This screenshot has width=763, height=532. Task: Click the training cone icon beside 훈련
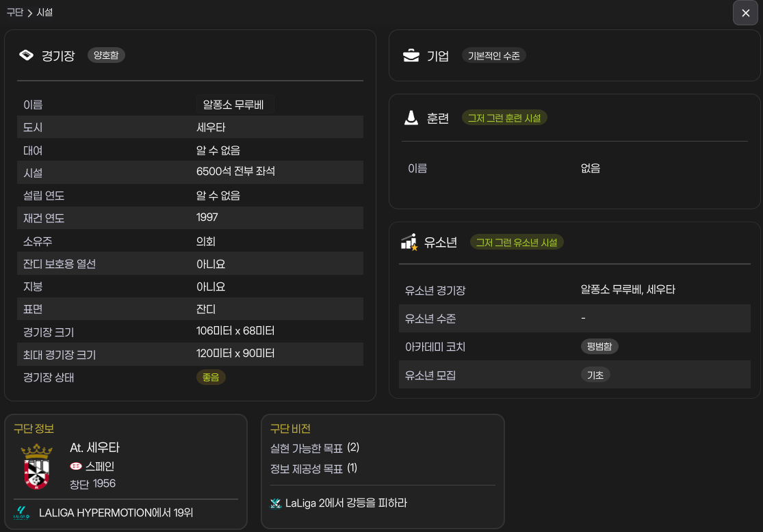(411, 118)
